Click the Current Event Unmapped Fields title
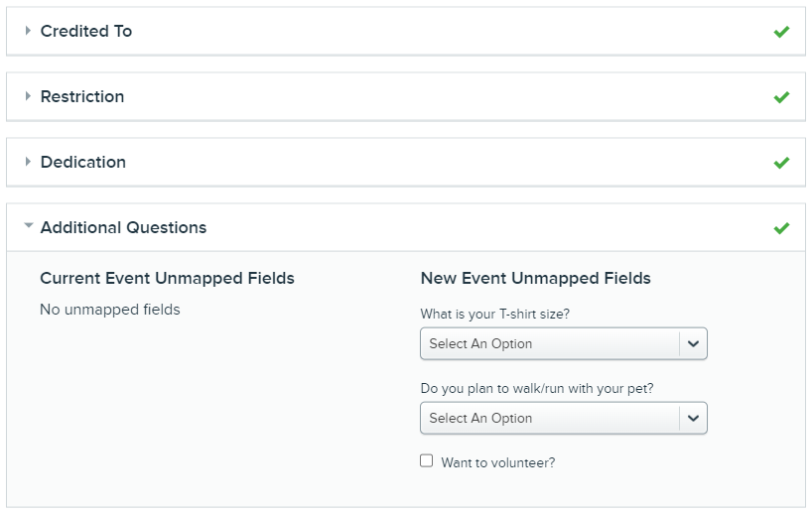This screenshot has width=812, height=512. (168, 278)
